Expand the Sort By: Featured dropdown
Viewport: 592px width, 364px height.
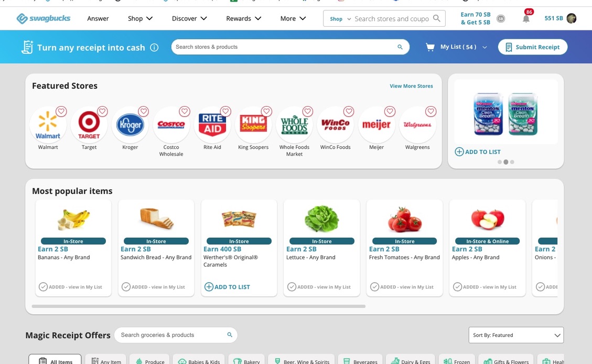click(x=516, y=335)
